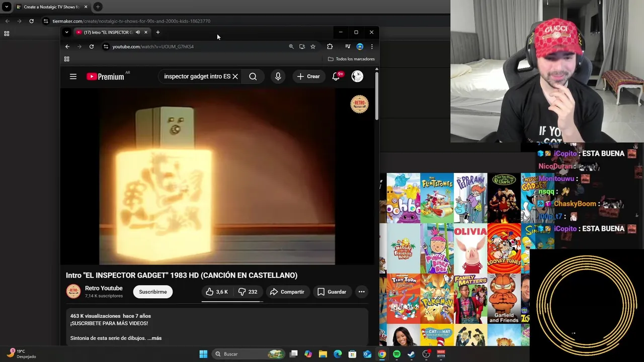Open tab search dropdown in tiermaker window
This screenshot has width=644, height=362.
7,7
